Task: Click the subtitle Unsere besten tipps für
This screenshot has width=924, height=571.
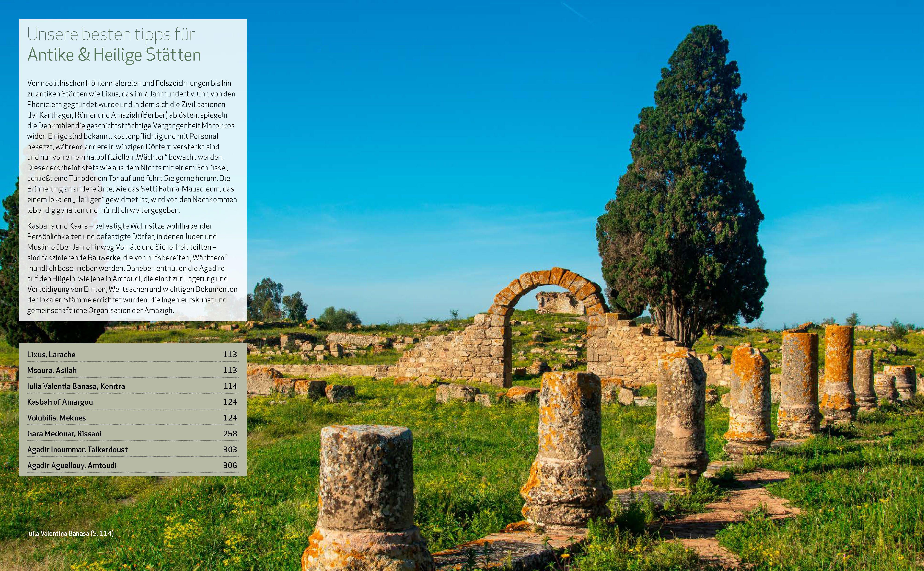Action: click(111, 35)
